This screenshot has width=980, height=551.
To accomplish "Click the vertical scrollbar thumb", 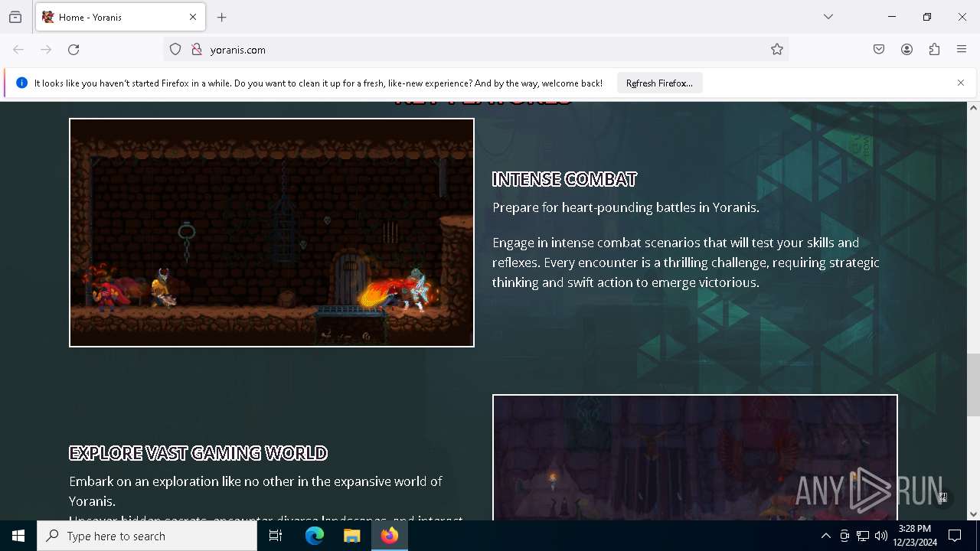I will pos(973,385).
